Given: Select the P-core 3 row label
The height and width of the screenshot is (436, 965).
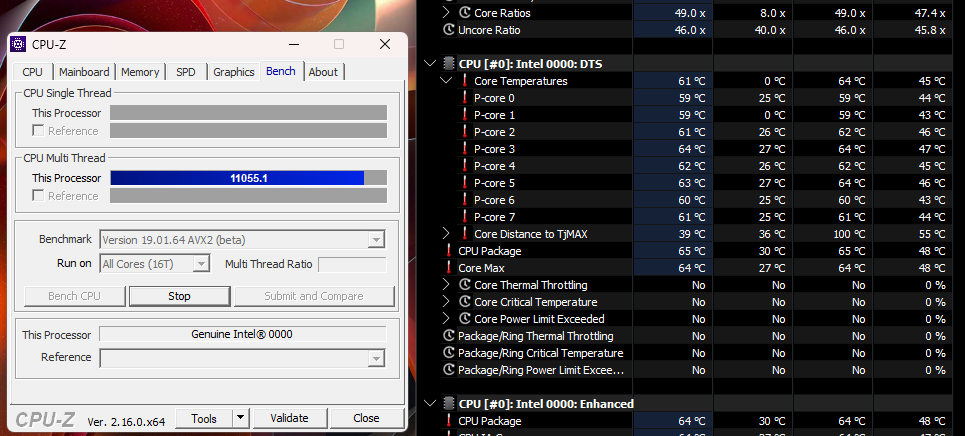Looking at the screenshot, I should click(x=494, y=149).
